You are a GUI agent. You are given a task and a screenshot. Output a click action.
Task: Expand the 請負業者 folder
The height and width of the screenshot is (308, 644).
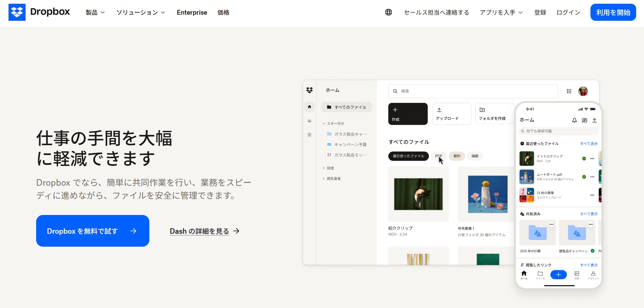[x=332, y=179]
